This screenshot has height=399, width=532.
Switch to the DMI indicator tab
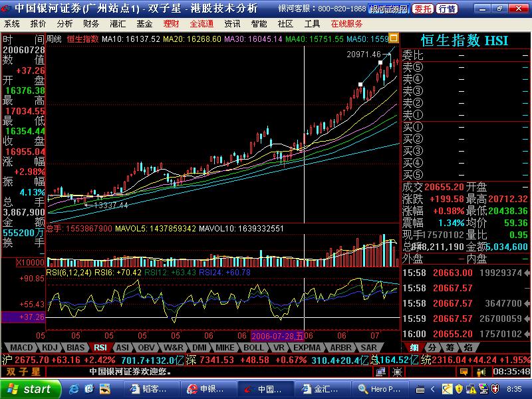click(x=199, y=347)
